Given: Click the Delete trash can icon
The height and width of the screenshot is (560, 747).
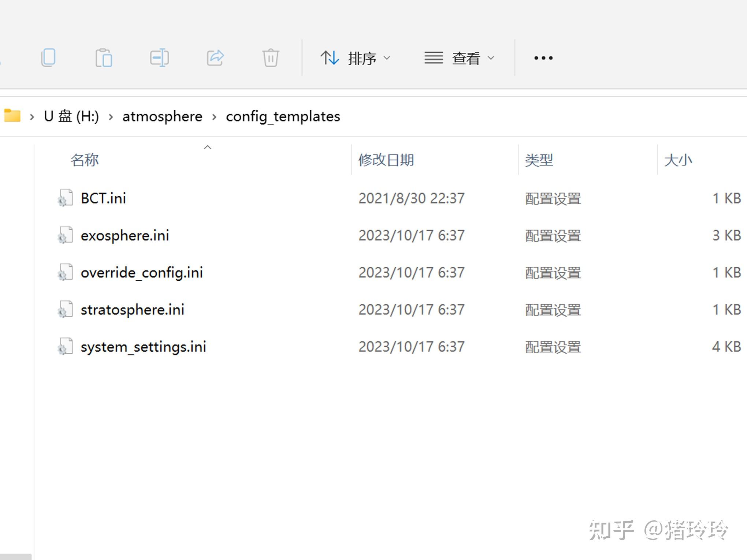Looking at the screenshot, I should pos(271,58).
